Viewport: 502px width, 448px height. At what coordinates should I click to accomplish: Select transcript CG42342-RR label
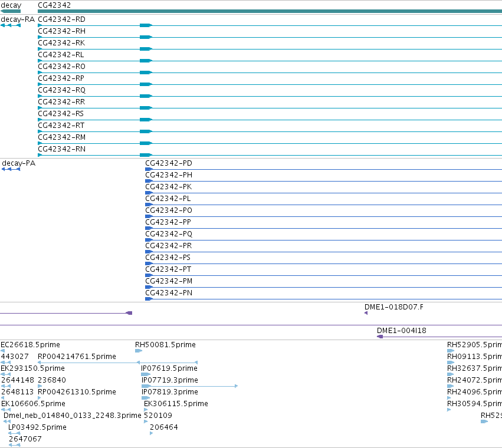coord(61,102)
